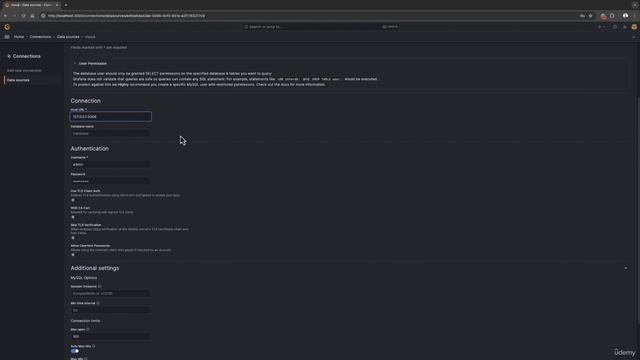The width and height of the screenshot is (640, 360).
Task: Switch to the Grafana browser tab
Action: click(31, 5)
